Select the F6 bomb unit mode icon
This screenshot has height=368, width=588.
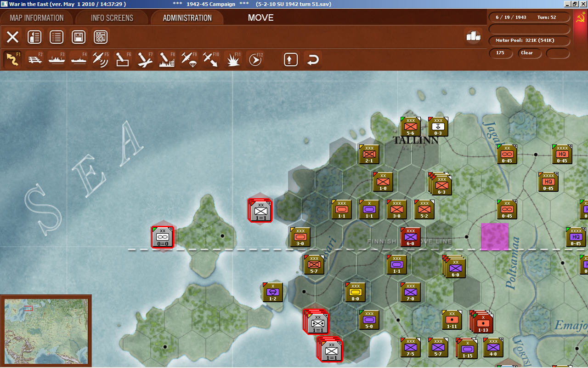(123, 60)
